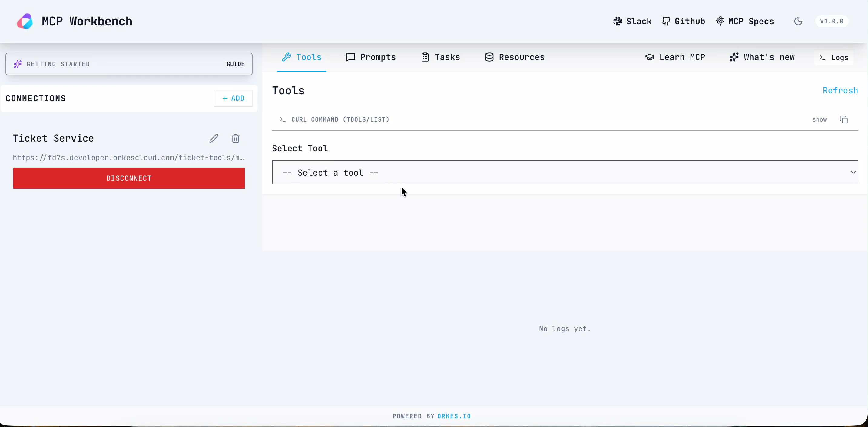The height and width of the screenshot is (427, 868).
Task: View the What's new panel
Action: tap(762, 57)
